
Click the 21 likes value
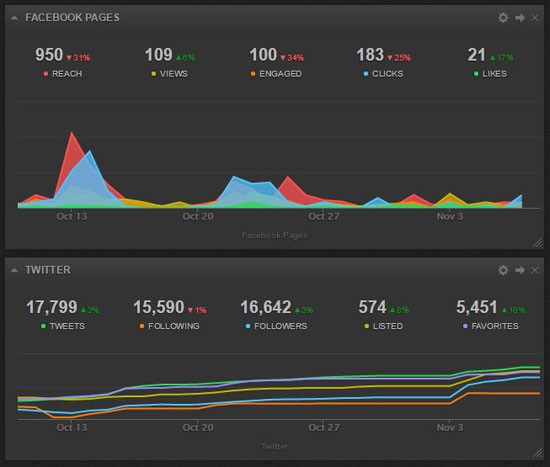[476, 55]
